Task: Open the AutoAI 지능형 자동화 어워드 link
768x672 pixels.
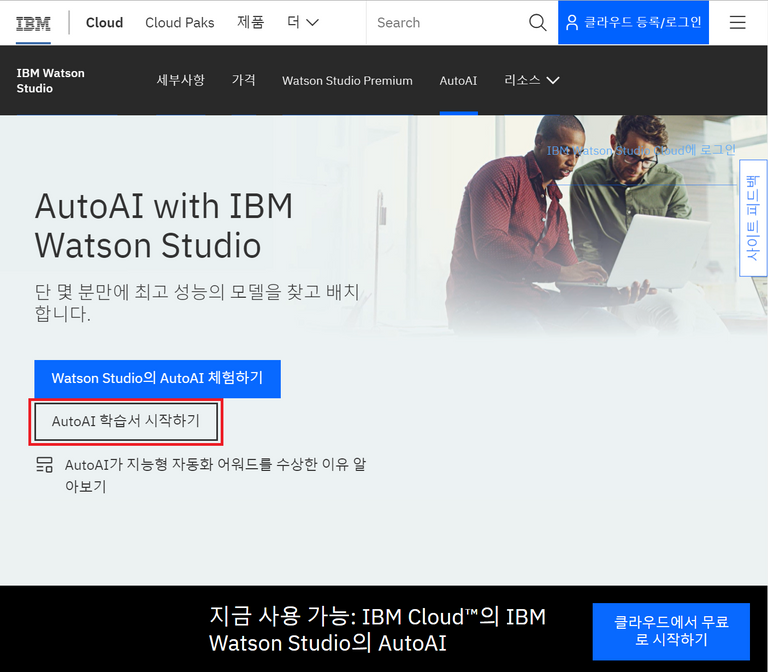Action: tap(216, 475)
